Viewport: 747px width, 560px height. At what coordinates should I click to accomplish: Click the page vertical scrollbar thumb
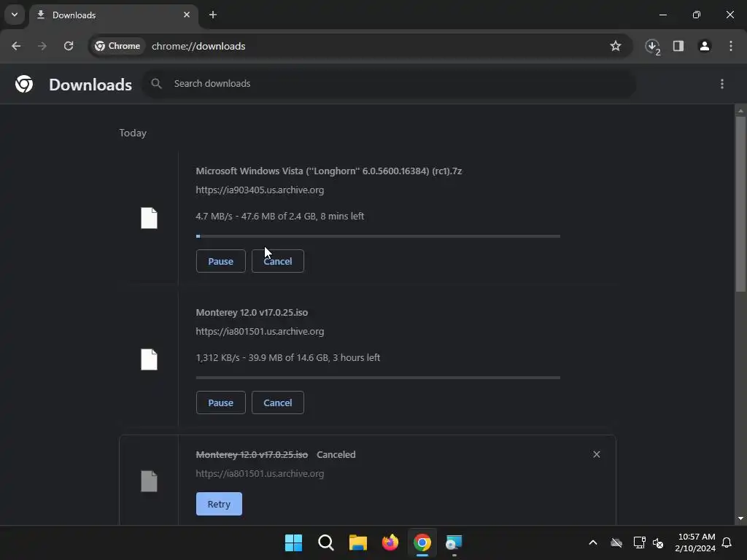pos(740,204)
